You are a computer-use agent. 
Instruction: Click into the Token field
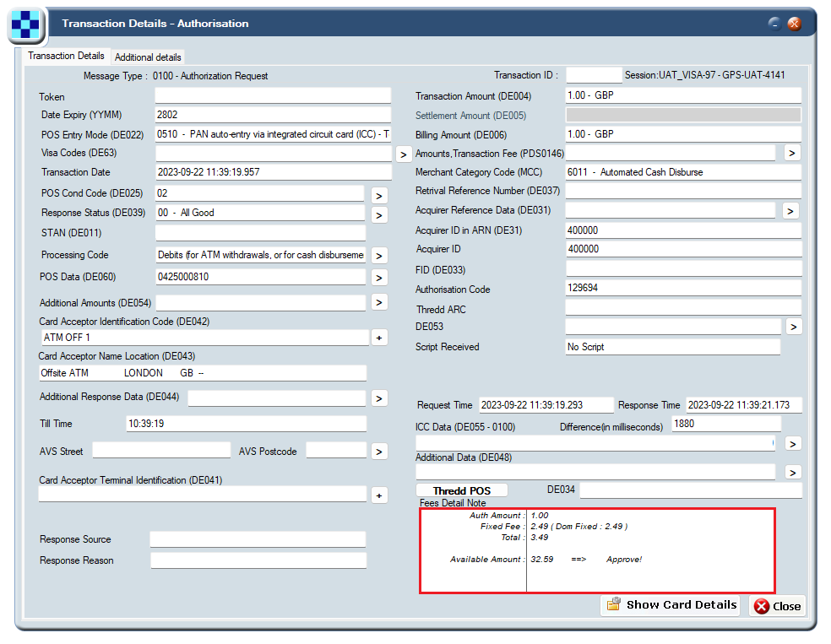tap(273, 96)
